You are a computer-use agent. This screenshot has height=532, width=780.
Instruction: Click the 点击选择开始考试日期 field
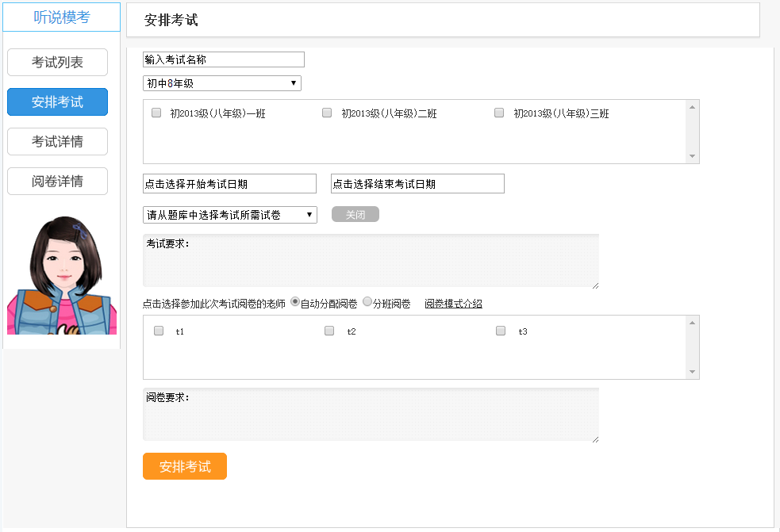point(229,183)
